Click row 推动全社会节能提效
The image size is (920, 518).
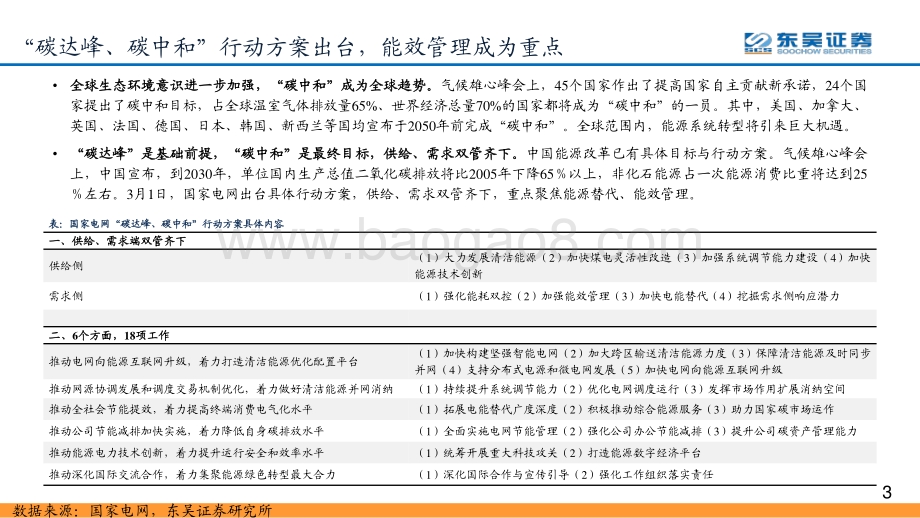(x=180, y=409)
